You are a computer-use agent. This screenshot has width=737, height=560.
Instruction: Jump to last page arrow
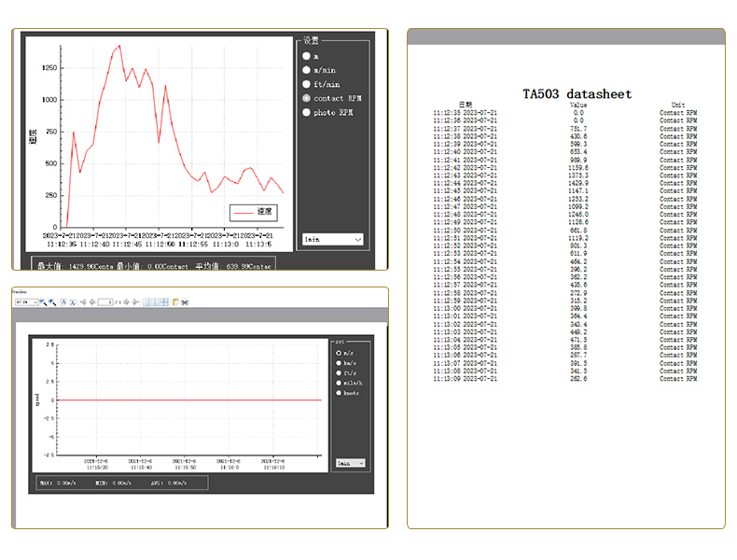(x=135, y=302)
